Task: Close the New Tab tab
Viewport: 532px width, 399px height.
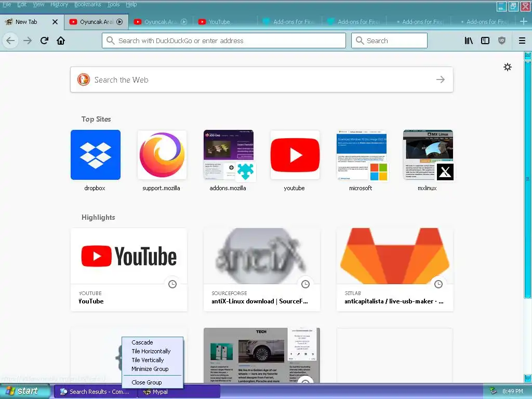Action: [55, 22]
